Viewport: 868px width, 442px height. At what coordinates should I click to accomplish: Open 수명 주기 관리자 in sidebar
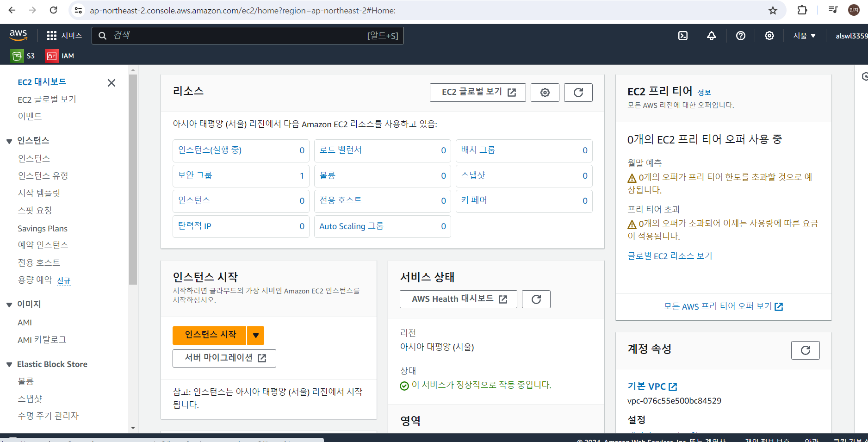pos(48,416)
